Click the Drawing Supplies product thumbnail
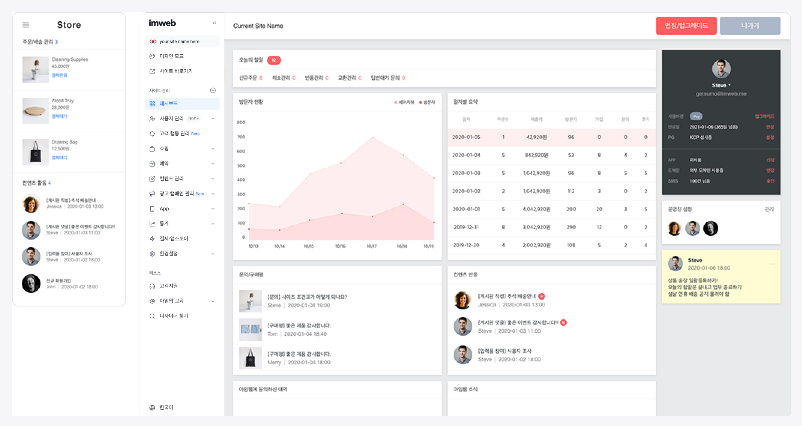The image size is (802, 426). [35, 67]
